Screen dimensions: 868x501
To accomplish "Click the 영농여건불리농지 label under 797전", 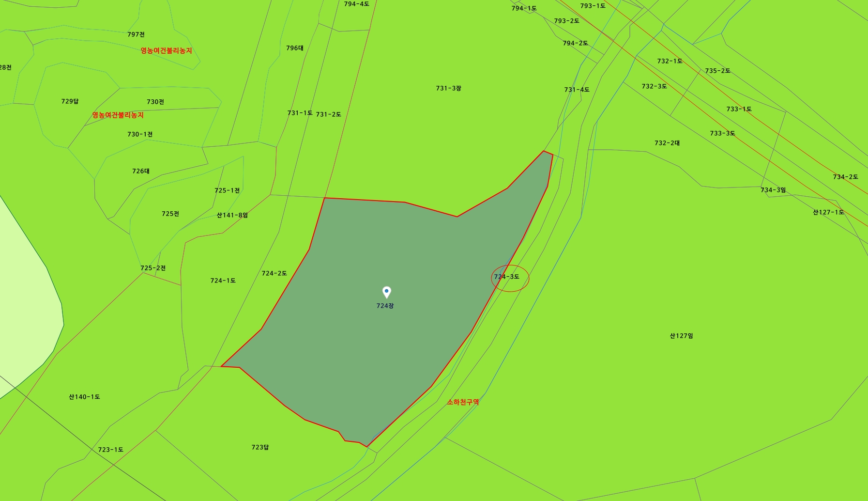I will pyautogui.click(x=167, y=51).
